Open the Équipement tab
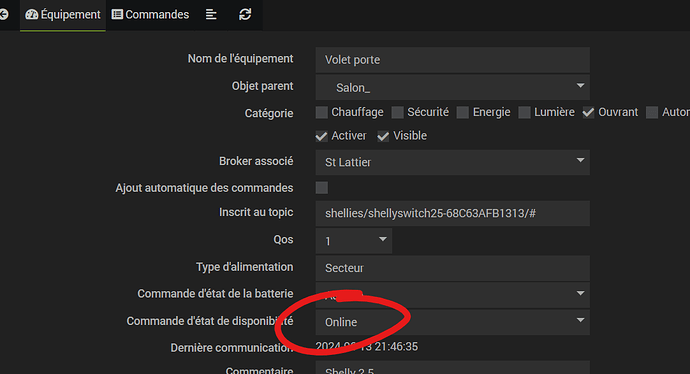This screenshot has width=690, height=374. pyautogui.click(x=63, y=15)
